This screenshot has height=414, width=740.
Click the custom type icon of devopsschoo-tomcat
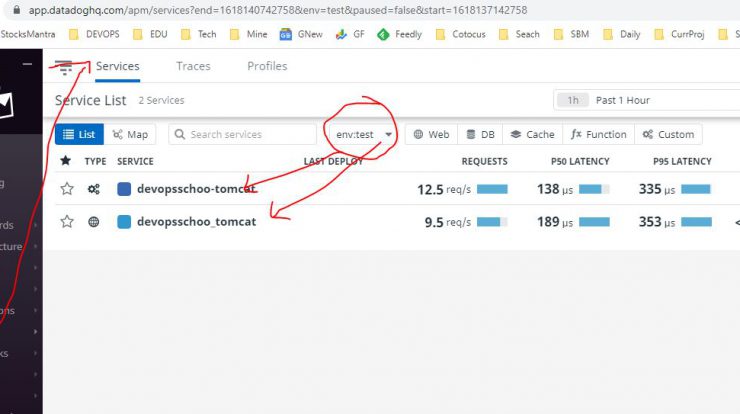(x=93, y=189)
